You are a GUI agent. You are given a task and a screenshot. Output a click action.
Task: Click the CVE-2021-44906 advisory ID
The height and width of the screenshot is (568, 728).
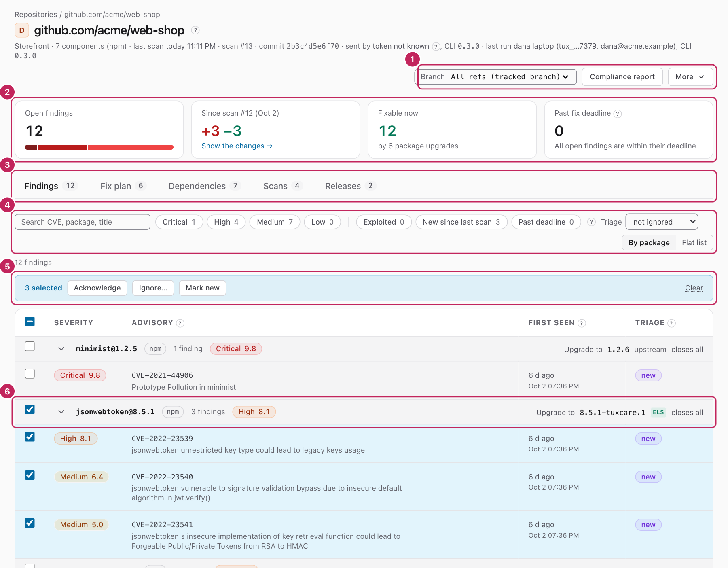(x=162, y=375)
